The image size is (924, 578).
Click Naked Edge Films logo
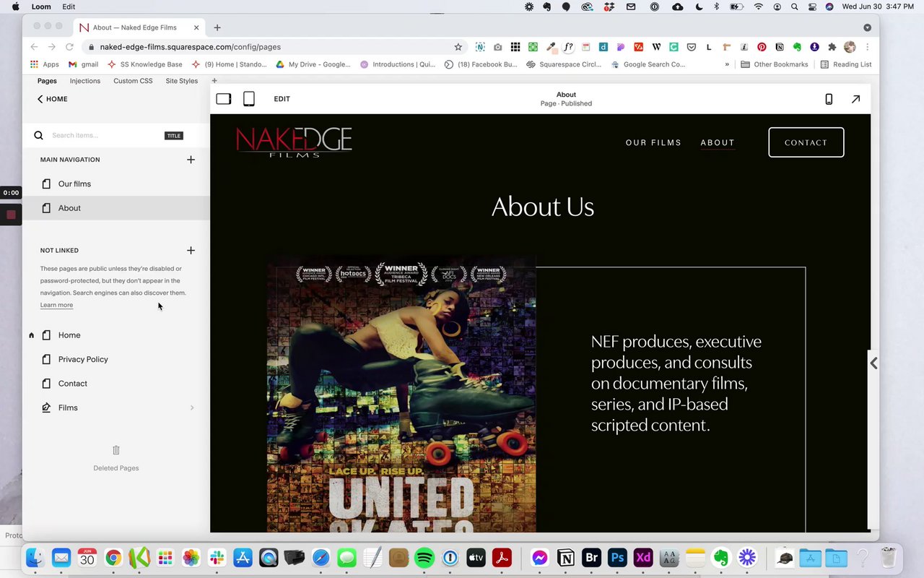295,142
